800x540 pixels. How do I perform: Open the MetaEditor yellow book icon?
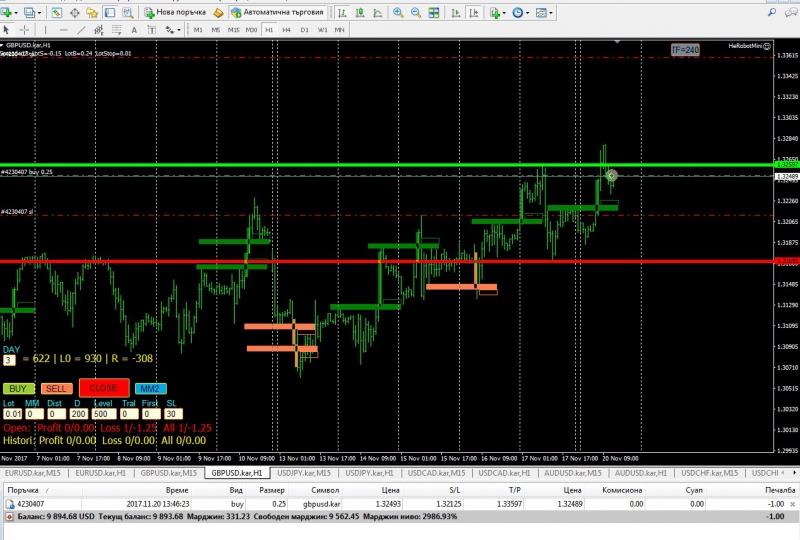(218, 12)
